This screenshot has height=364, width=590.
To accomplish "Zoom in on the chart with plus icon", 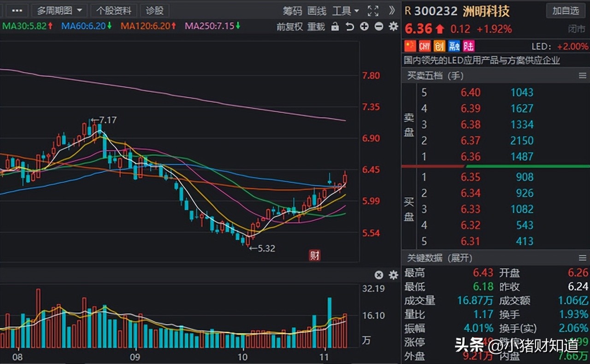I will tap(364, 27).
